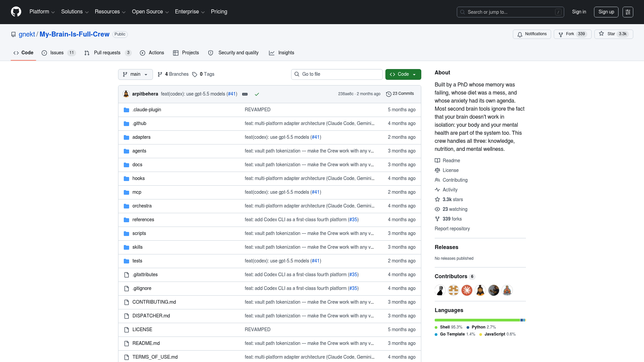This screenshot has width=644, height=362.
Task: Switch to the Projects tab
Action: (186, 53)
